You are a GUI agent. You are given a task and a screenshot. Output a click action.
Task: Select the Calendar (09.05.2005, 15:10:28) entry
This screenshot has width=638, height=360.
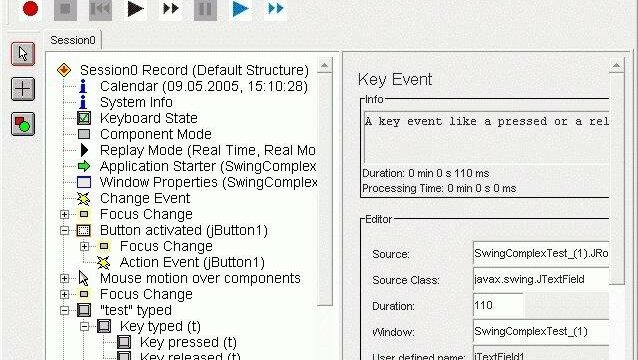pos(204,86)
